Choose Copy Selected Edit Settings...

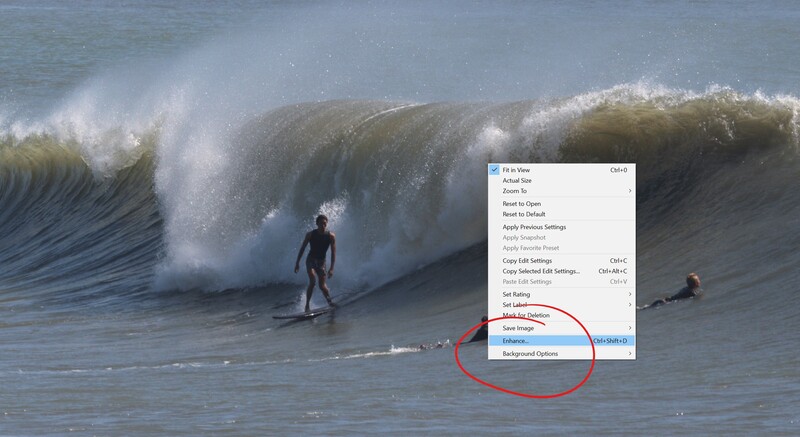(x=562, y=271)
